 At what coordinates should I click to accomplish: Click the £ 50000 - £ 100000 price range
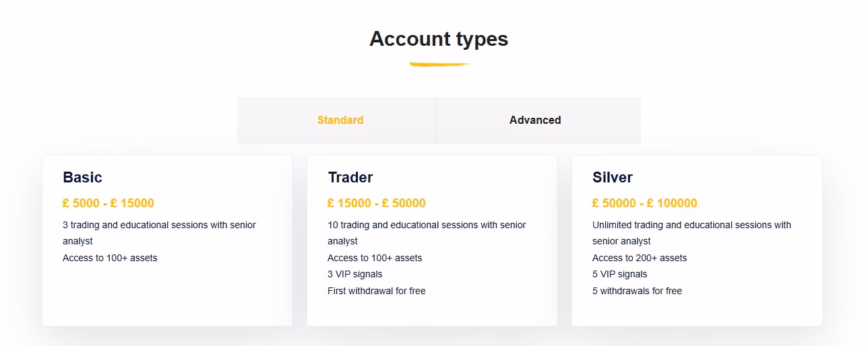645,203
